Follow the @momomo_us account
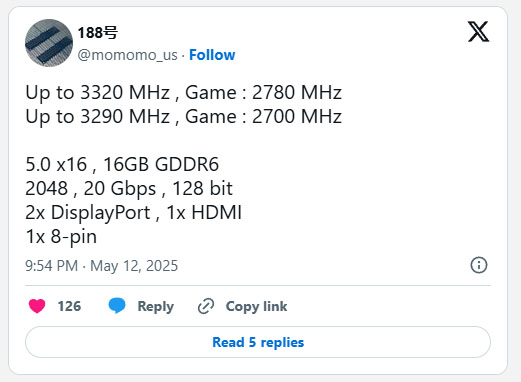Image resolution: width=521 pixels, height=382 pixels. coord(212,55)
